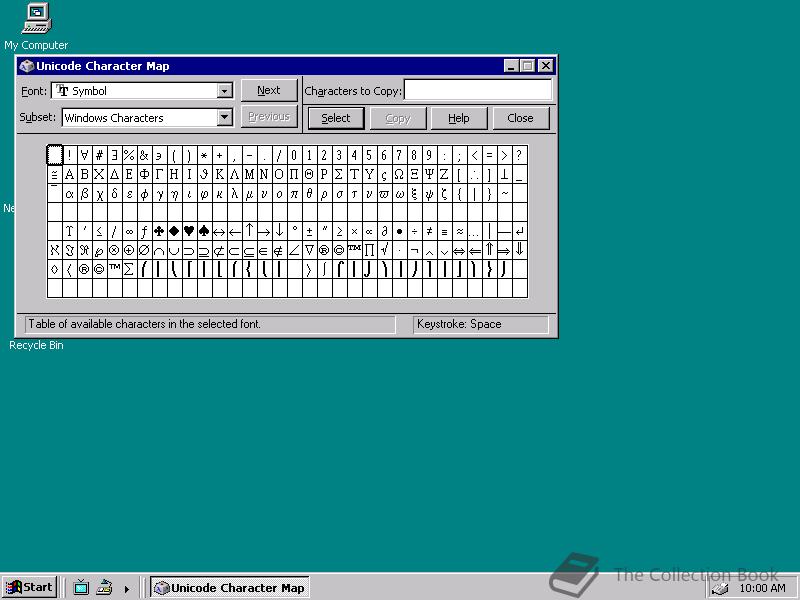800x600 pixels.
Task: Select the digit 5 cell
Action: [x=369, y=155]
